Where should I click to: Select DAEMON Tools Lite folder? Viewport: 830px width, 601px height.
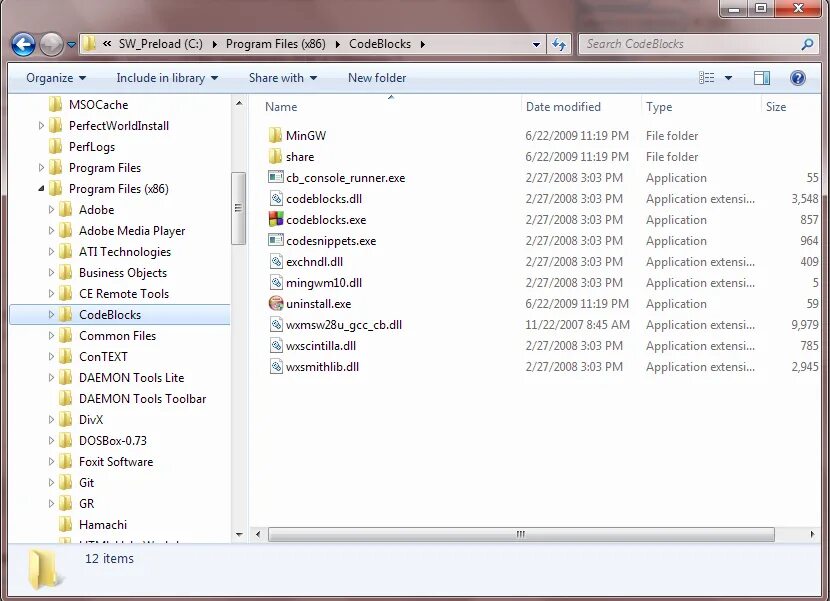(131, 378)
